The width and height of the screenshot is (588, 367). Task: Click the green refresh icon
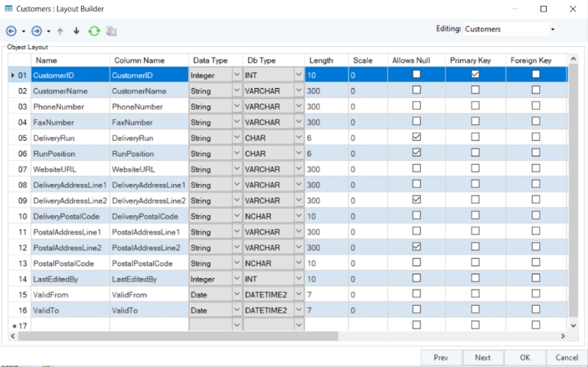click(x=93, y=31)
